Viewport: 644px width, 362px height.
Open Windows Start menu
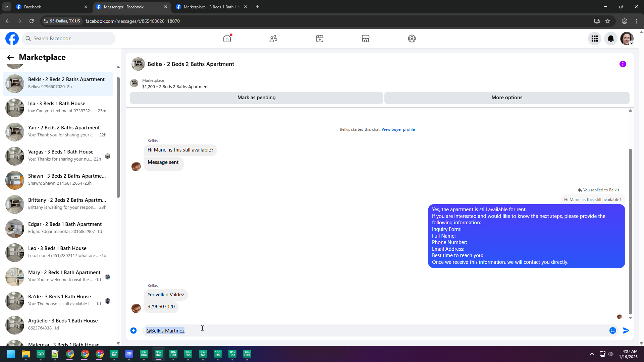click(11, 354)
